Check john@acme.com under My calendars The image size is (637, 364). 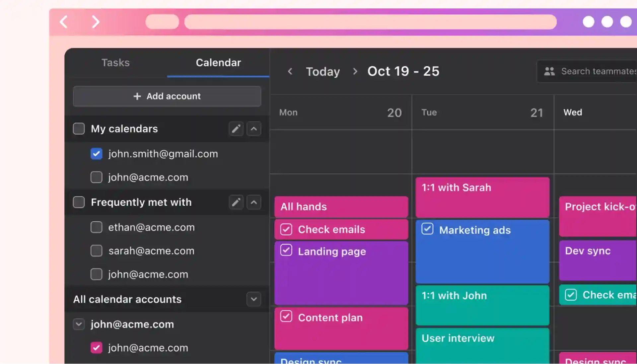pos(97,177)
